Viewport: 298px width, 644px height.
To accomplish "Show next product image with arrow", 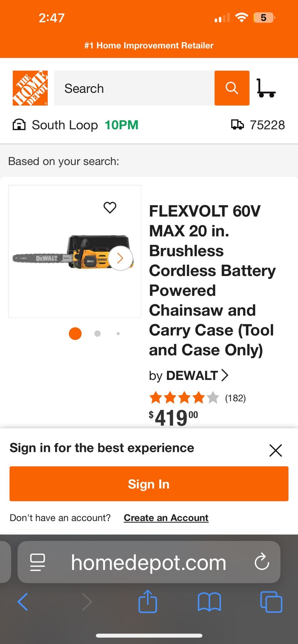I will click(120, 258).
